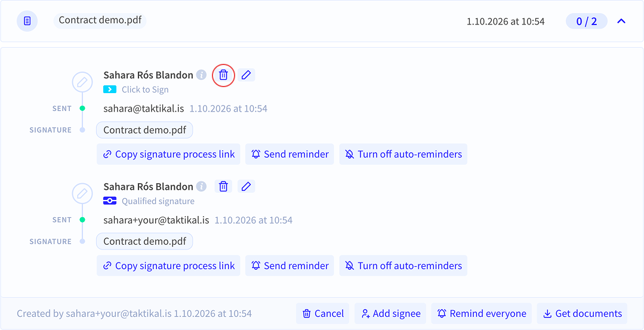Copy signature process link for sahara+your@taktikal.is
Screen dimensions: 644x330
168,266
